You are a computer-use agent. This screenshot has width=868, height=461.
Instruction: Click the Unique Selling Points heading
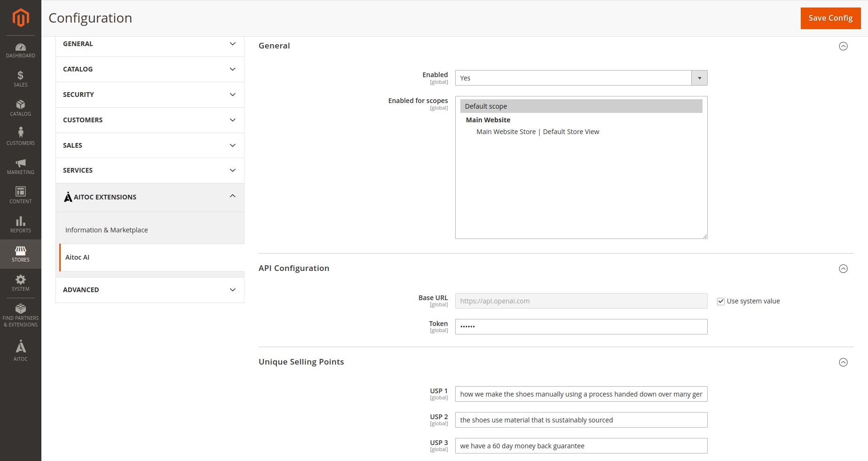[301, 362]
